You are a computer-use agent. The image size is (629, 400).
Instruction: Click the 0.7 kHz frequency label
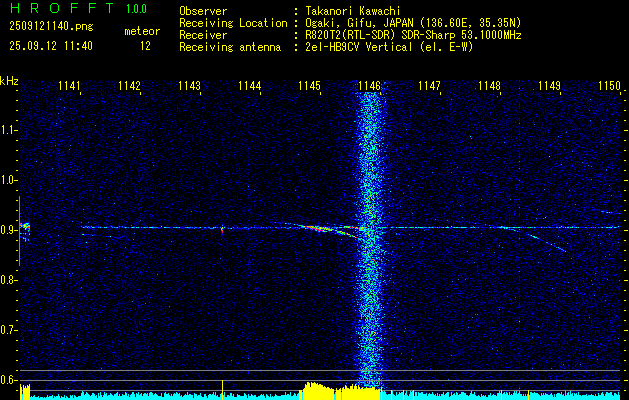pos(9,330)
